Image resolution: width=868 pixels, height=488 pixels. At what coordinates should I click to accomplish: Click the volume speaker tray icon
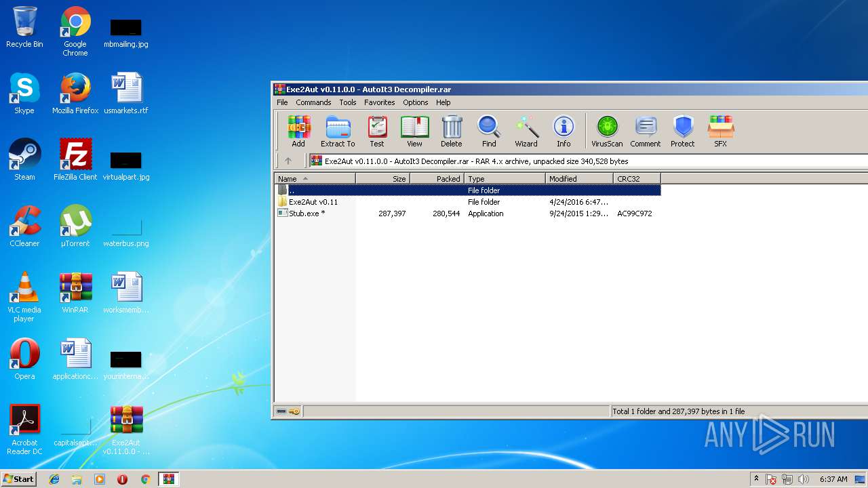pyautogui.click(x=804, y=479)
